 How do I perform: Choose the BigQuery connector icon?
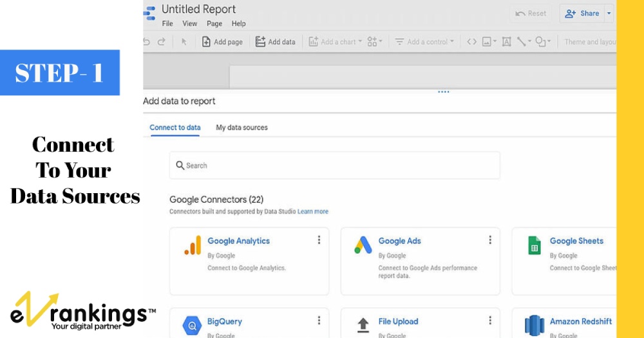tap(192, 324)
